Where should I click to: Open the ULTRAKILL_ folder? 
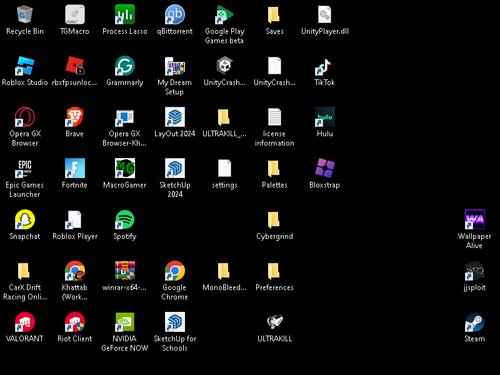224,117
